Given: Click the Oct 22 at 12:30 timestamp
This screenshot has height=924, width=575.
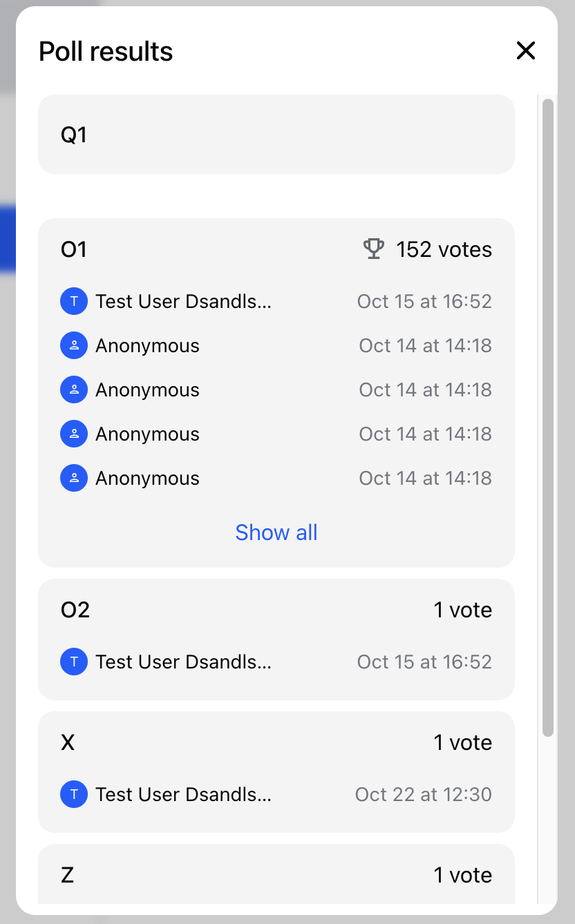Looking at the screenshot, I should point(423,795).
